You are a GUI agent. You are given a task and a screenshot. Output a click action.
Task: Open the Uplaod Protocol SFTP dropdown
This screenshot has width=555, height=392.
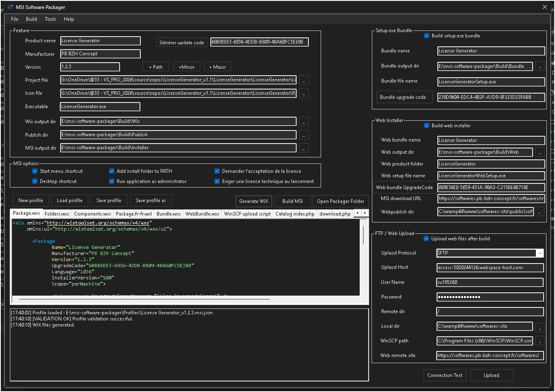[x=540, y=253]
